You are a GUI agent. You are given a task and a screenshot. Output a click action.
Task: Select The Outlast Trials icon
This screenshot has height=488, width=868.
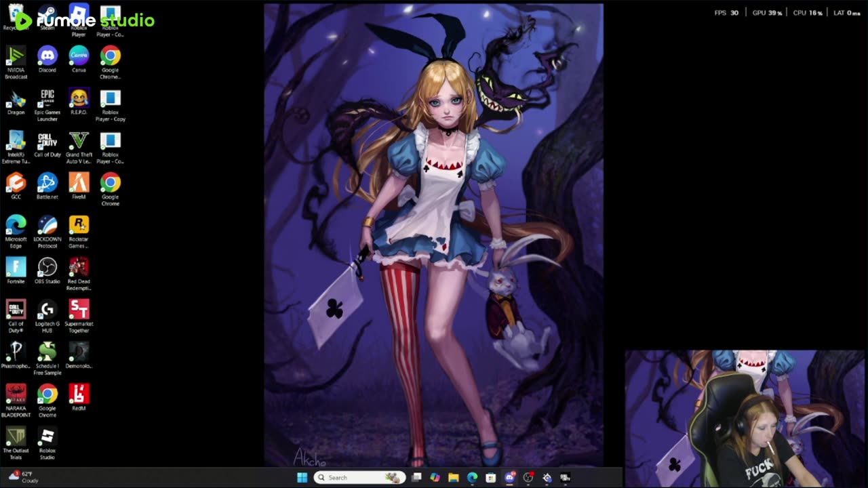pyautogui.click(x=16, y=443)
